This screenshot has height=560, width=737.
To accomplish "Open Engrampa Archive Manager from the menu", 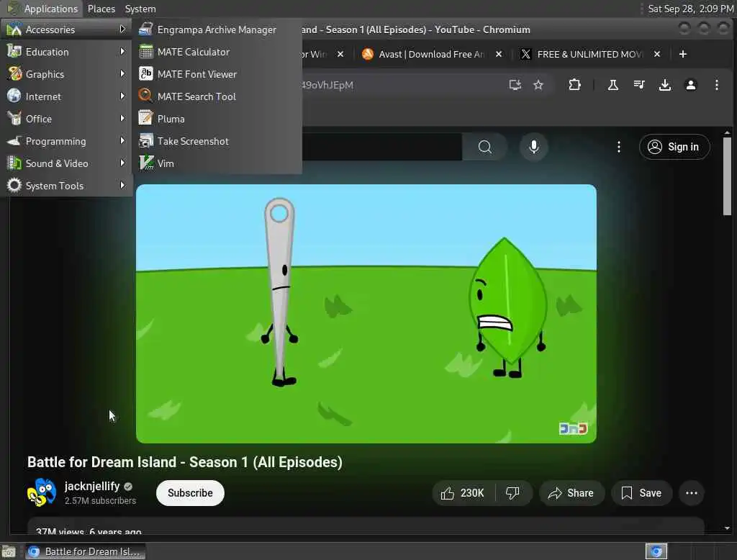I will [x=217, y=30].
